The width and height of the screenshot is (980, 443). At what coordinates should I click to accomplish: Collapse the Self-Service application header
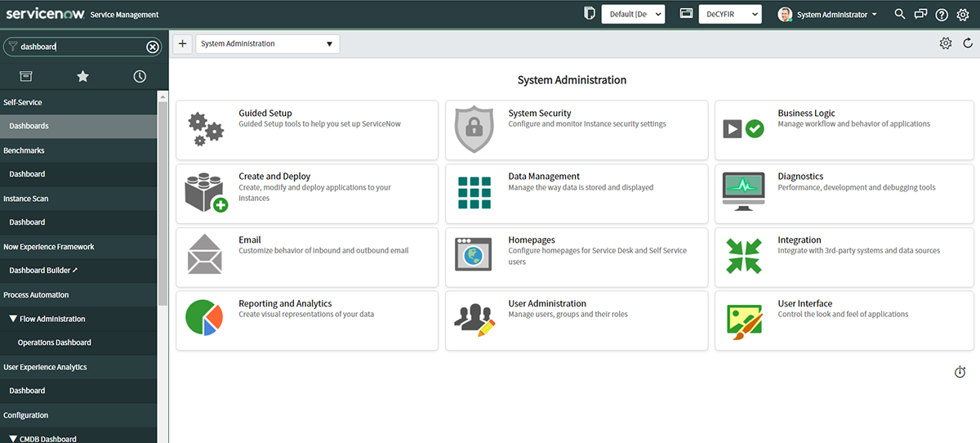click(78, 102)
